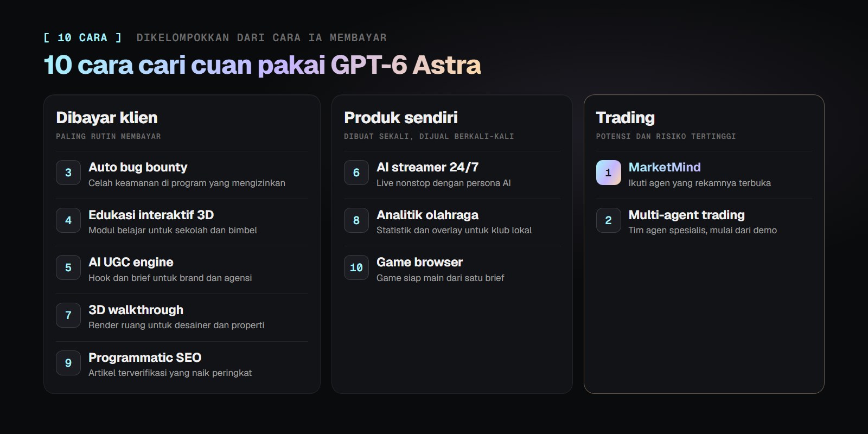The width and height of the screenshot is (868, 434).
Task: Click 'Celah keamanan di program yang mengizinkan' description
Action: click(187, 183)
